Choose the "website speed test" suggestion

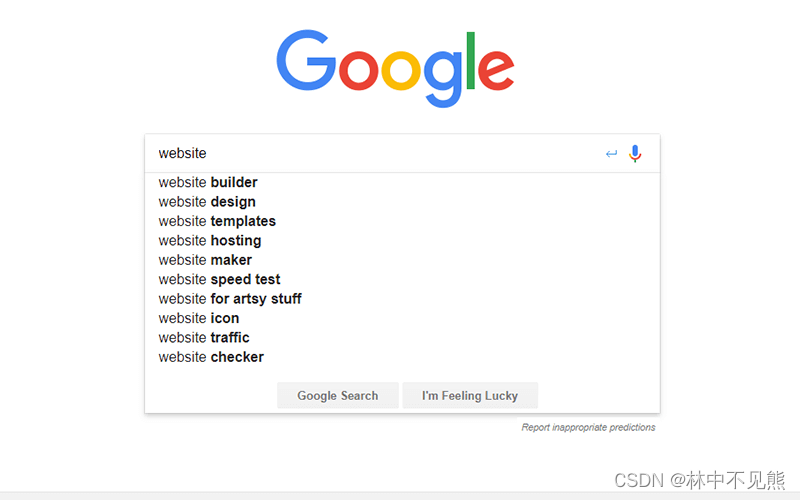click(x=219, y=280)
